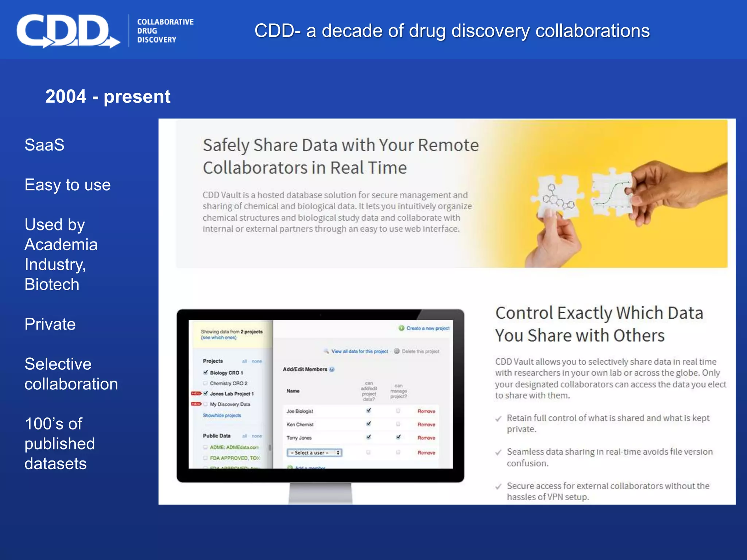This screenshot has height=560, width=747.
Task: Click the SaaS bullet text
Action: [x=44, y=145]
